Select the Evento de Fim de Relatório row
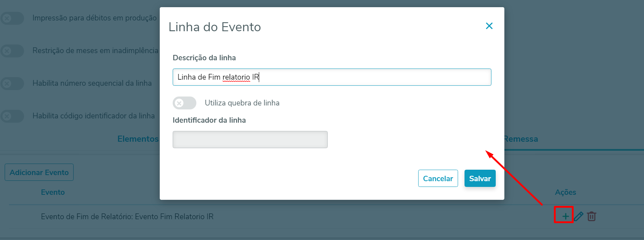This screenshot has width=644, height=240. [x=127, y=217]
